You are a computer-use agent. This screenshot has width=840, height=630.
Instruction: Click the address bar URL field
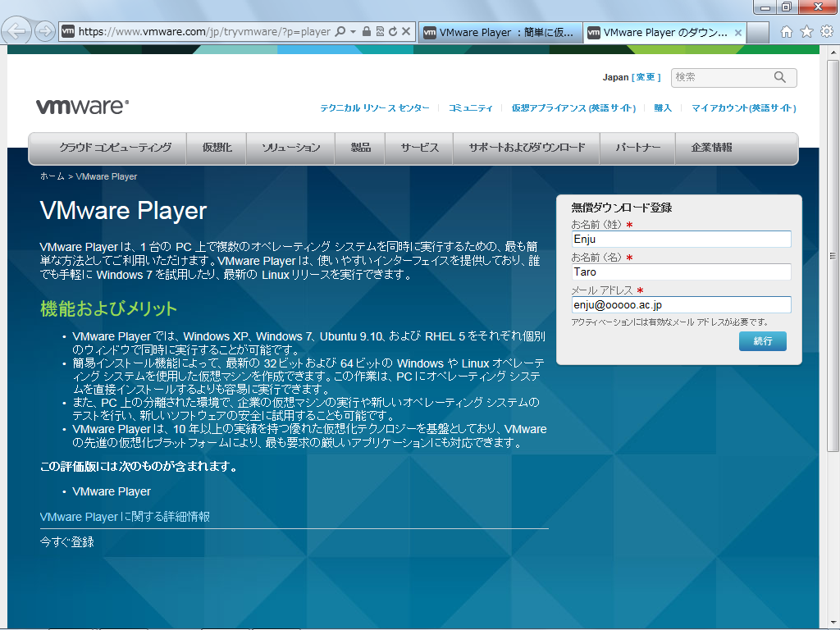point(204,32)
